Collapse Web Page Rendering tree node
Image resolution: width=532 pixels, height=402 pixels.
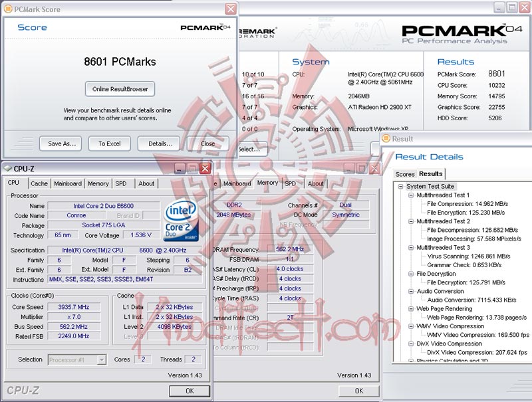point(411,309)
